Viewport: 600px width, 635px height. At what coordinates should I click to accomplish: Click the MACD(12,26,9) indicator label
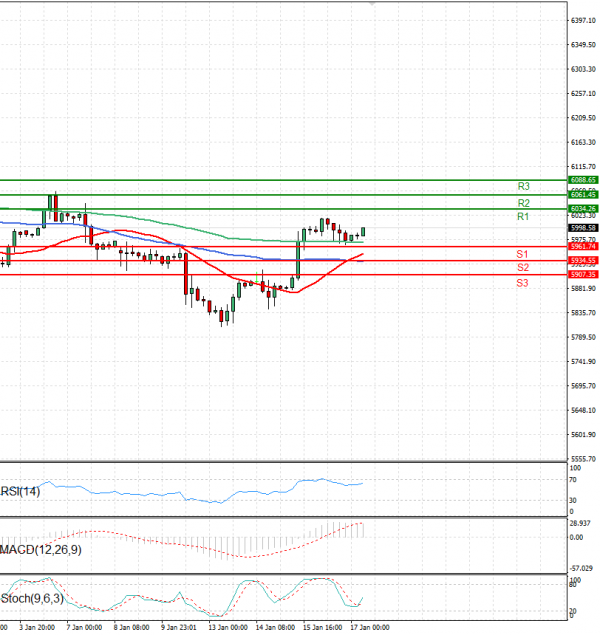39,549
